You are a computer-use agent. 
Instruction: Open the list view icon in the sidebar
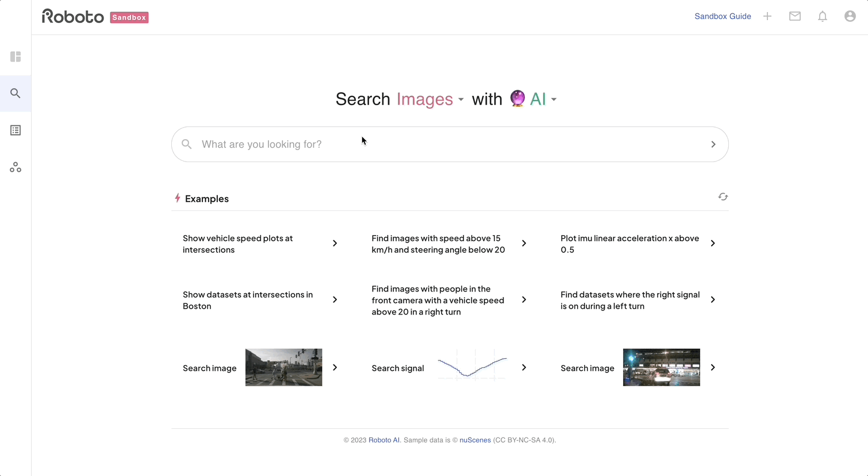point(16,130)
